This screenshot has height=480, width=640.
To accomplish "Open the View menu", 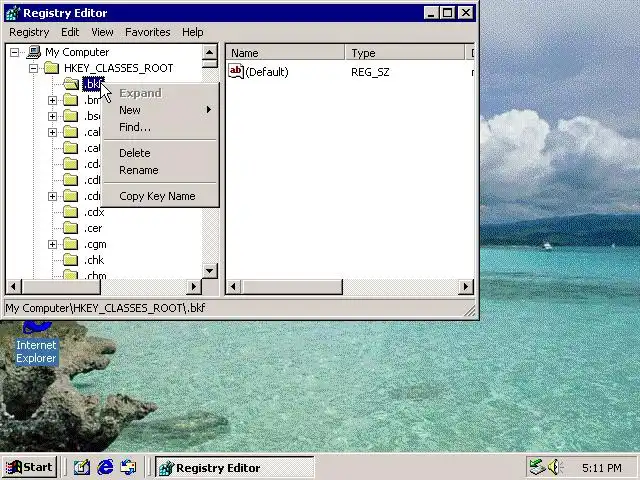I will [102, 32].
